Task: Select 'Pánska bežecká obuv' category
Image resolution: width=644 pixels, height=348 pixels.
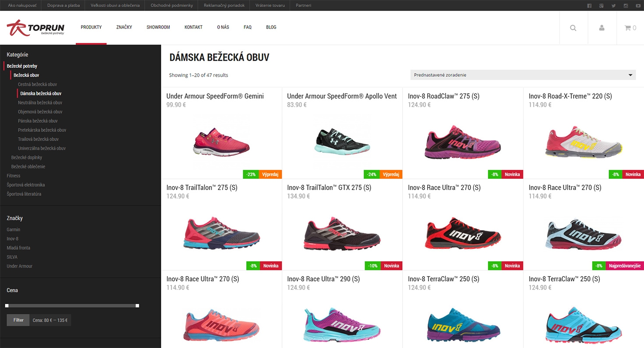Action: (x=38, y=121)
